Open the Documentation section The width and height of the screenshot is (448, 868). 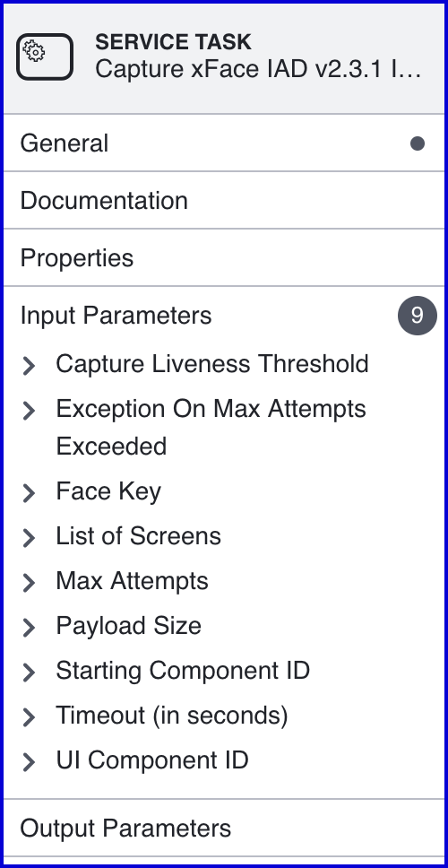click(224, 200)
